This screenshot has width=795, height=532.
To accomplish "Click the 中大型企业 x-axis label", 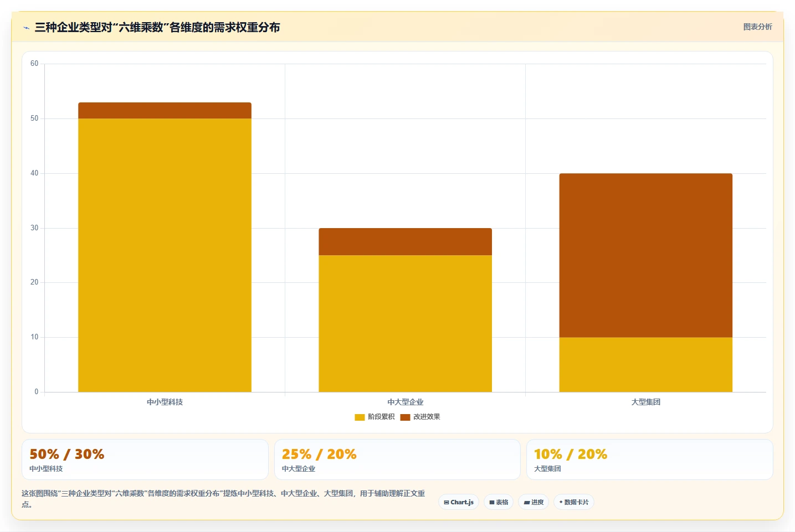I will (x=405, y=402).
